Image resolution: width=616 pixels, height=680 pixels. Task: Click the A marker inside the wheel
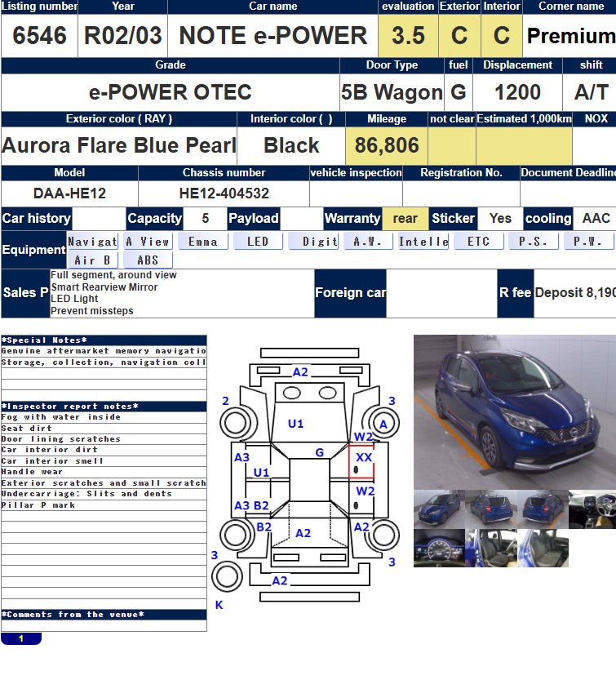click(x=383, y=424)
